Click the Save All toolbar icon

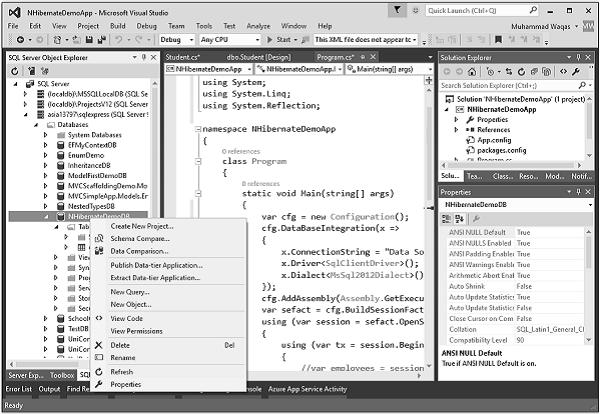pyautogui.click(x=101, y=39)
